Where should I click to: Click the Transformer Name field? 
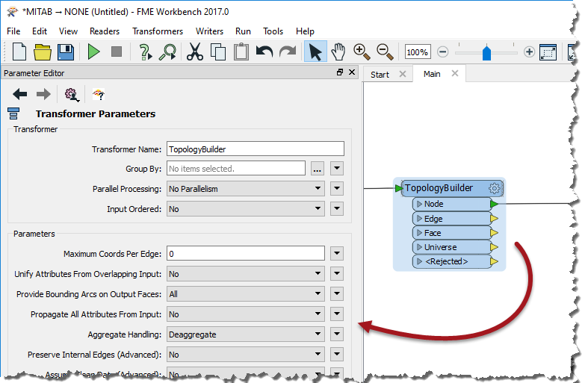256,149
